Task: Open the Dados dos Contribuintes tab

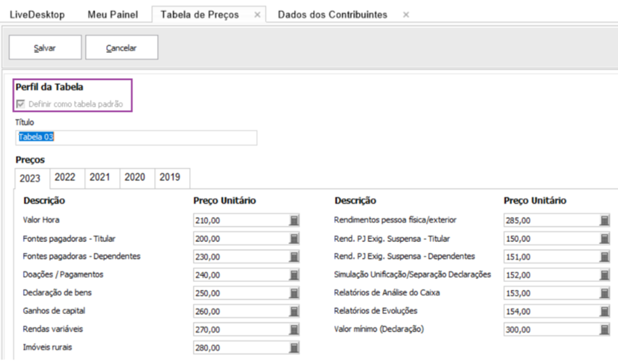Action: click(x=333, y=15)
